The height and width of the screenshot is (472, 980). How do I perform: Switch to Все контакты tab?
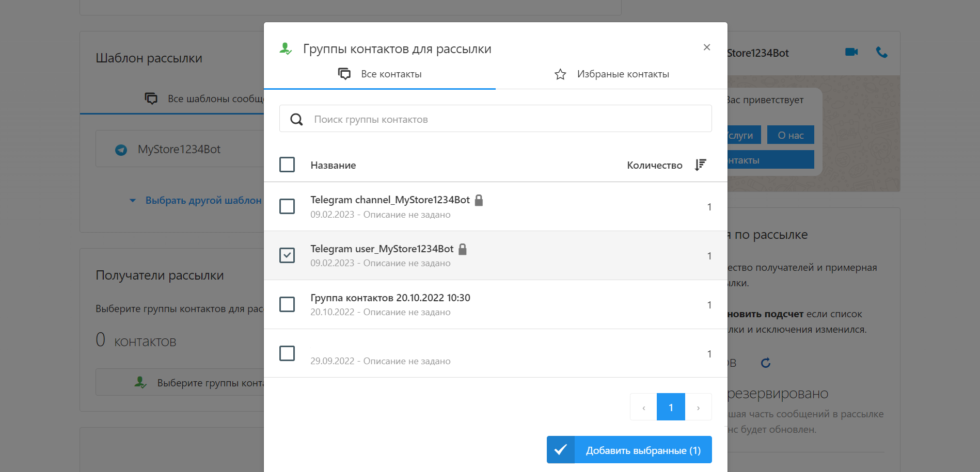pos(380,74)
